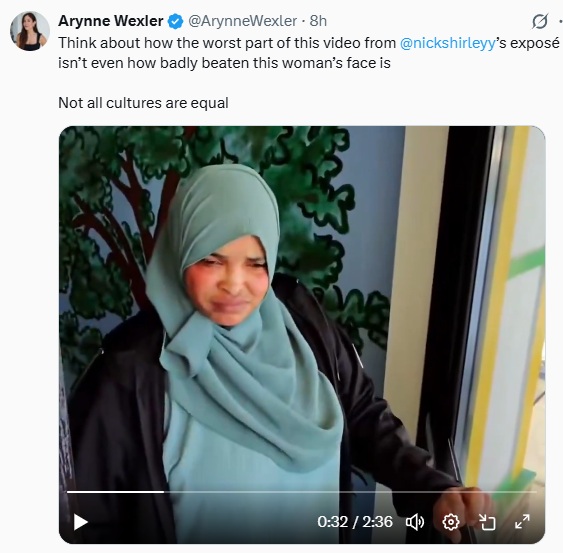Click the 0:32 / 2:36 time display
Viewport: 563px width, 553px height.
[x=355, y=522]
